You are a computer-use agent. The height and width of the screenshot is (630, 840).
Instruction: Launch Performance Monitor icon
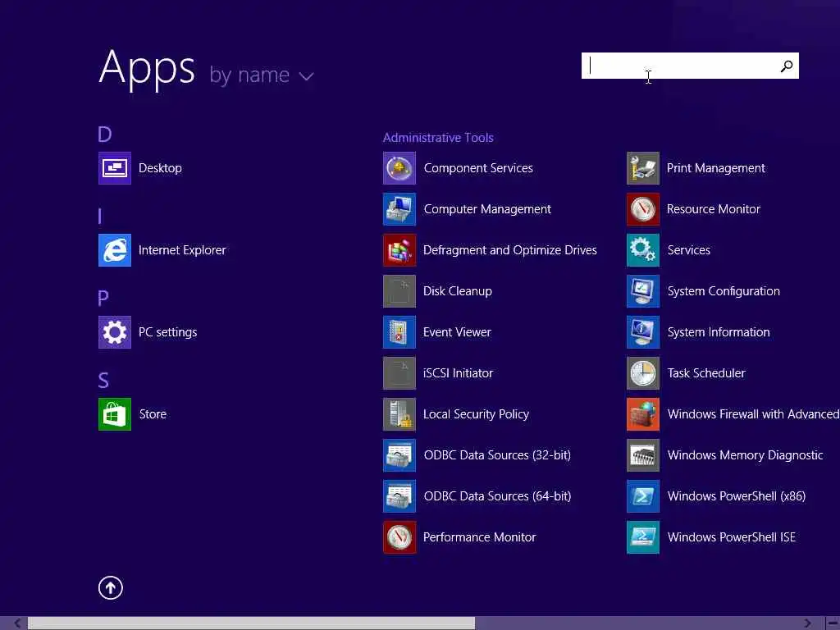[399, 536]
